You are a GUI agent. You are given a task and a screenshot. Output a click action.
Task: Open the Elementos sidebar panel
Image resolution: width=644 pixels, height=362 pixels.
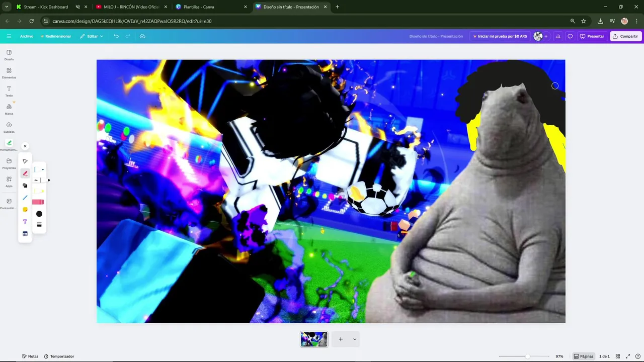coord(9,73)
